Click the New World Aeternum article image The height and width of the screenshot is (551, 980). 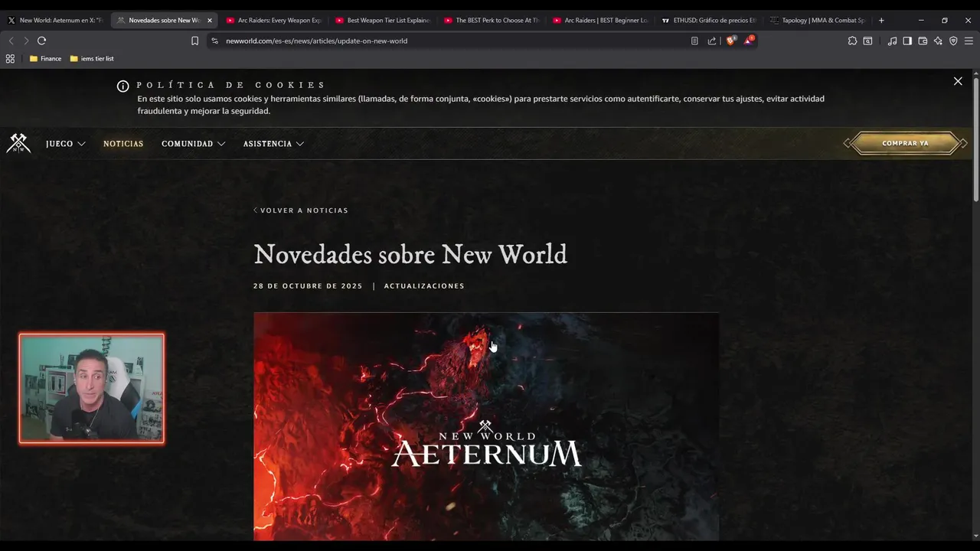(486, 426)
